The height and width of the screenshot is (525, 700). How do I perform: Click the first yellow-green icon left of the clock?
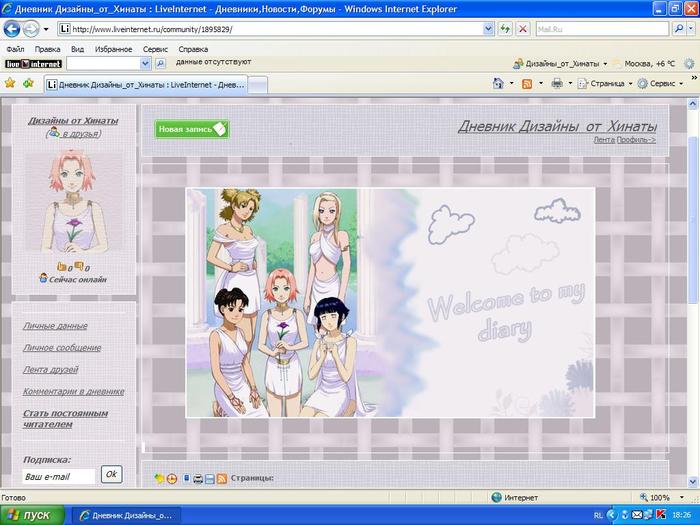pos(159,479)
